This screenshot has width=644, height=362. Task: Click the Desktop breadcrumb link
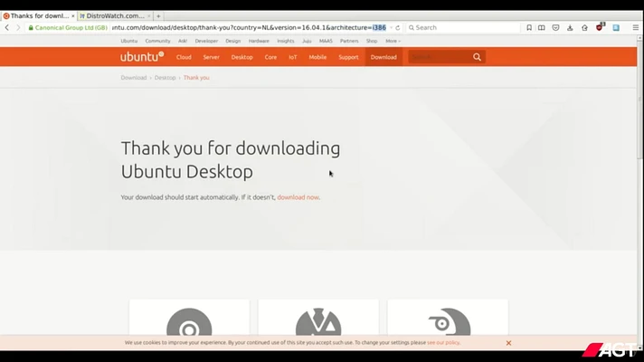point(166,78)
